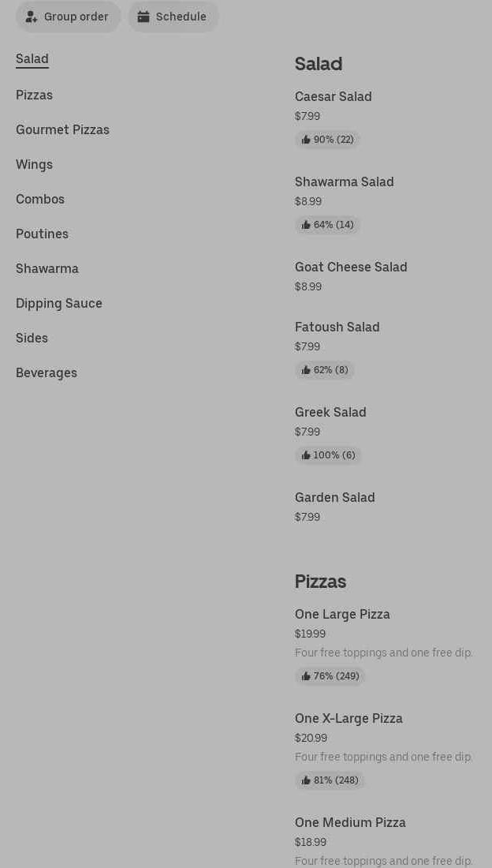Go to the Wings category
This screenshot has height=868, width=492.
pos(34,164)
